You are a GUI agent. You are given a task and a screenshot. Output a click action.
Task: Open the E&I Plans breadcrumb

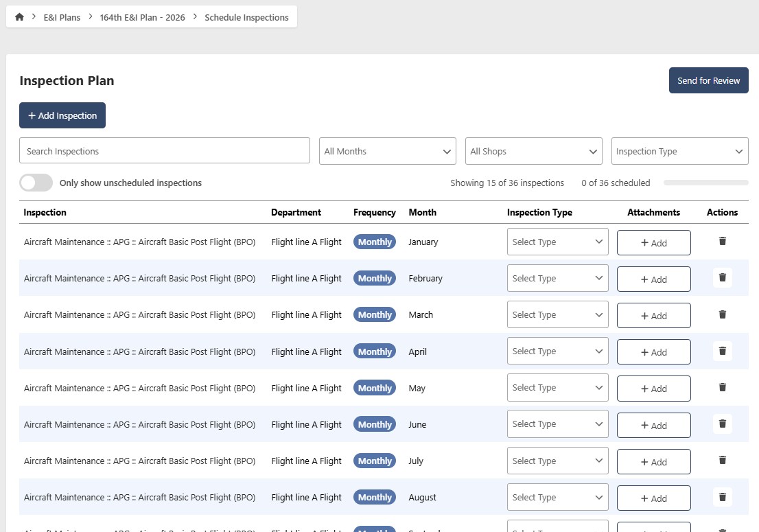[62, 17]
